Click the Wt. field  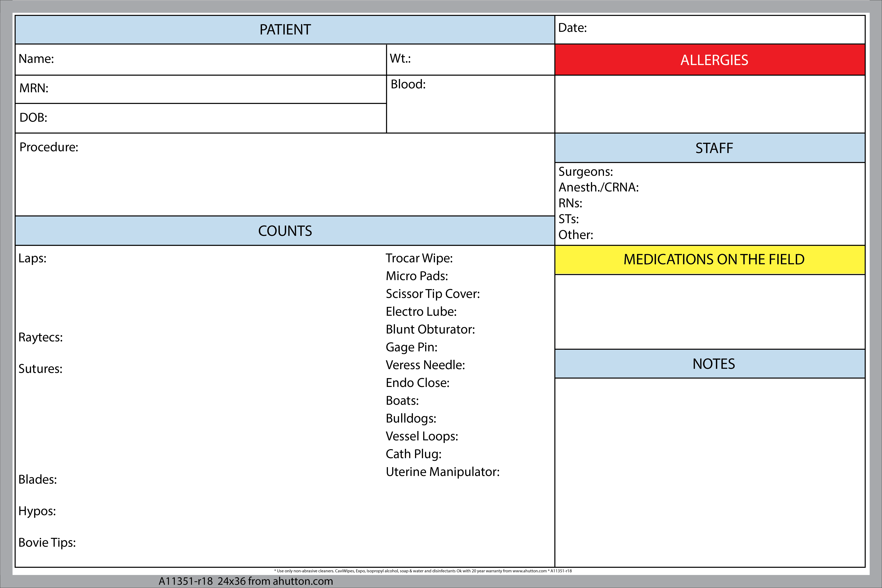point(471,60)
